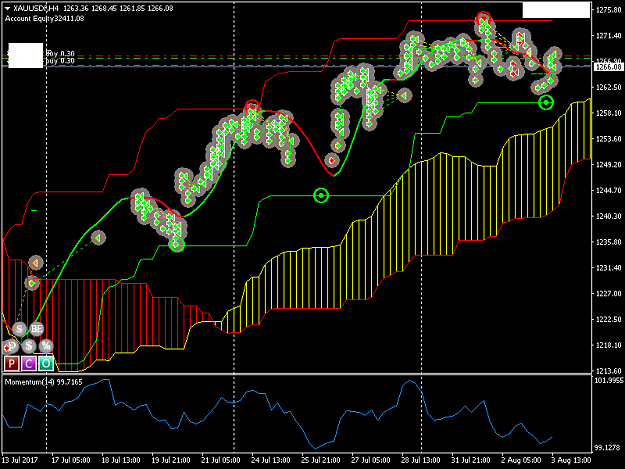Click the '13 Jul 2017' time axis label

pyautogui.click(x=20, y=460)
